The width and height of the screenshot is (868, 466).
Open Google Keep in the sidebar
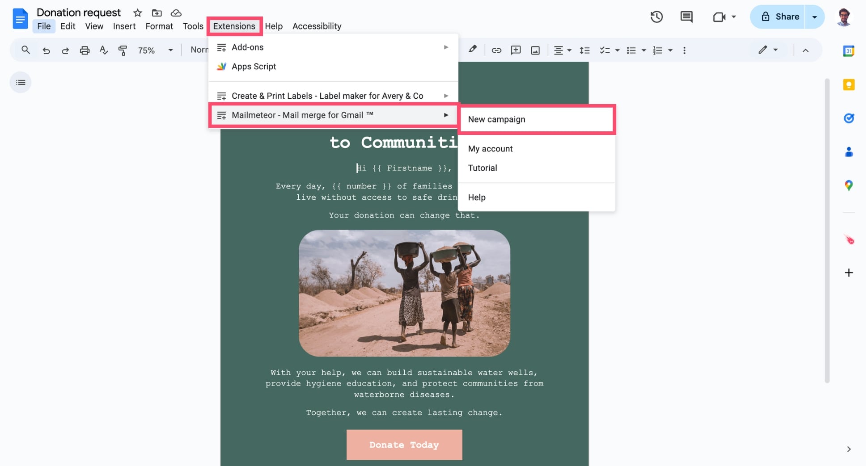(x=849, y=84)
